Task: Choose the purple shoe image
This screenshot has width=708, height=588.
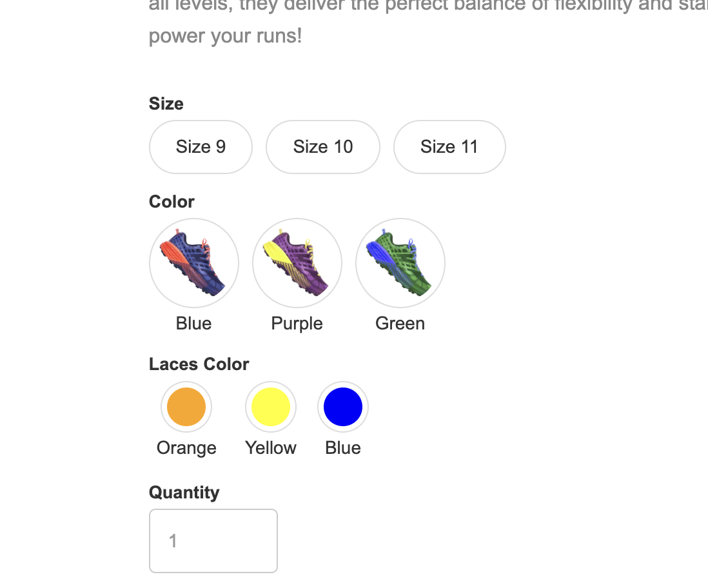Action: click(x=297, y=263)
